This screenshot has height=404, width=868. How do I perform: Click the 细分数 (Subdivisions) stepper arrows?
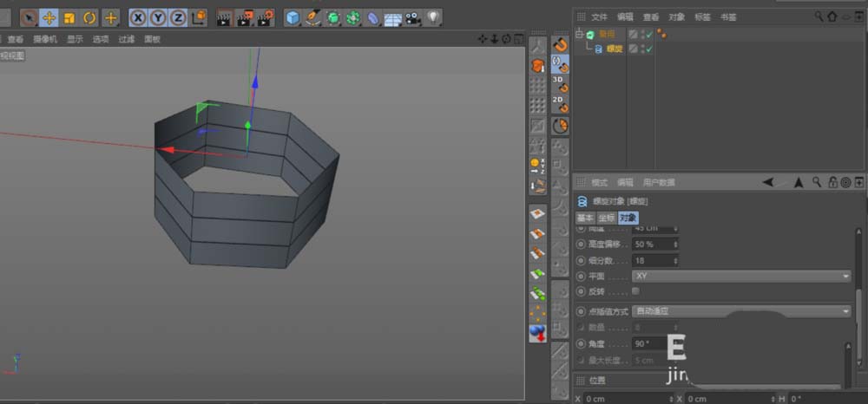674,260
